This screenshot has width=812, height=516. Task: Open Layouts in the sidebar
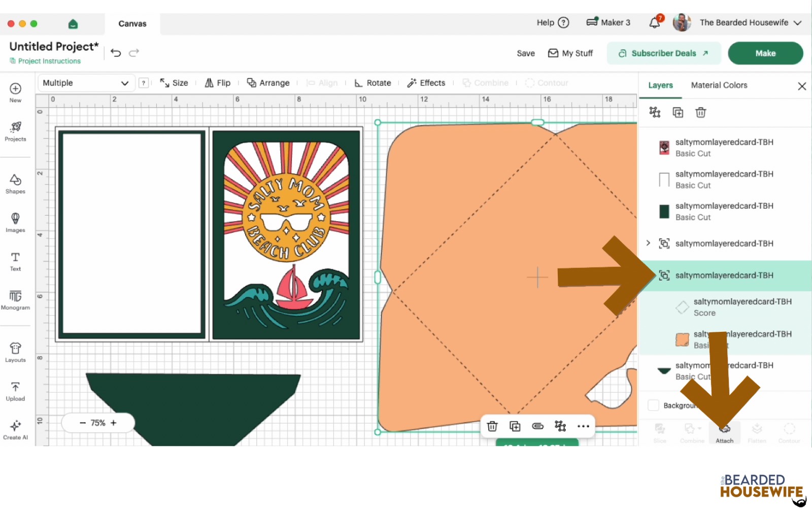click(x=15, y=352)
